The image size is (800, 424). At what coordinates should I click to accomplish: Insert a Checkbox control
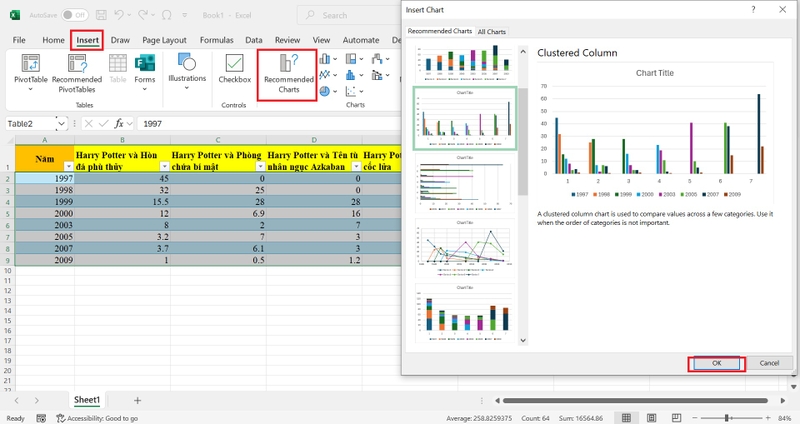(x=235, y=69)
